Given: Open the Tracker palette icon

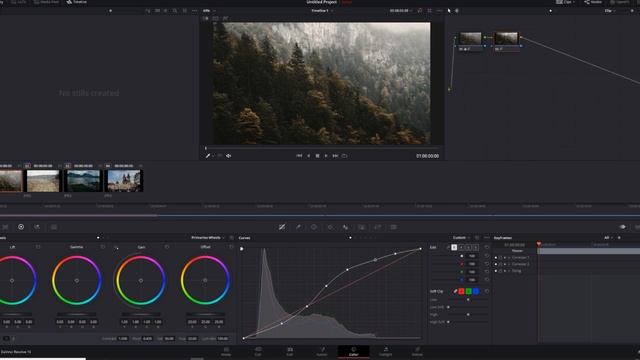Looking at the screenshot, I should pos(330,227).
